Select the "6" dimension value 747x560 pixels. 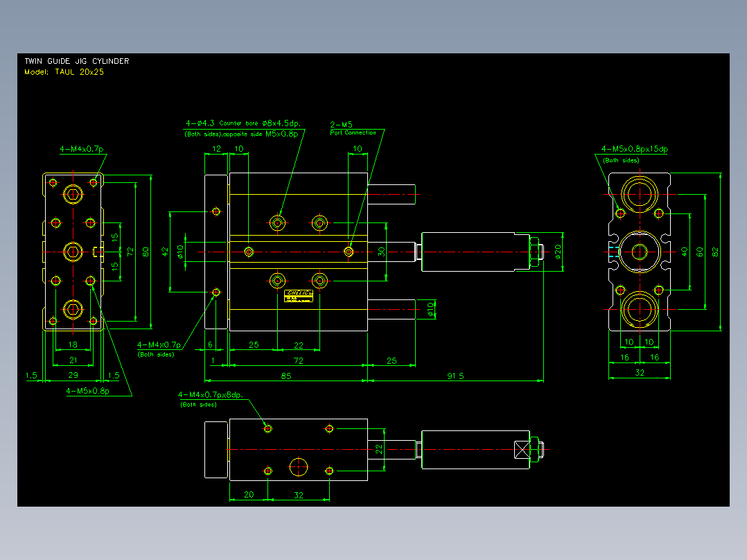[210, 344]
